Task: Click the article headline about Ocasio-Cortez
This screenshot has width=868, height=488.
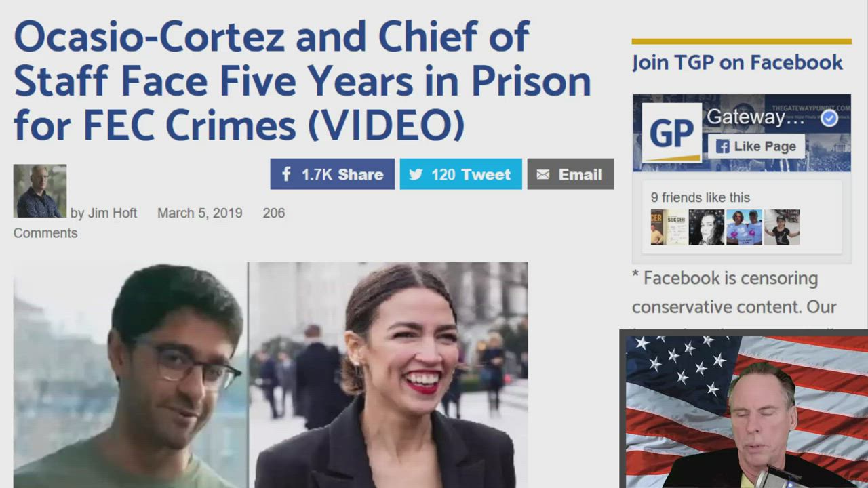Action: 302,81
